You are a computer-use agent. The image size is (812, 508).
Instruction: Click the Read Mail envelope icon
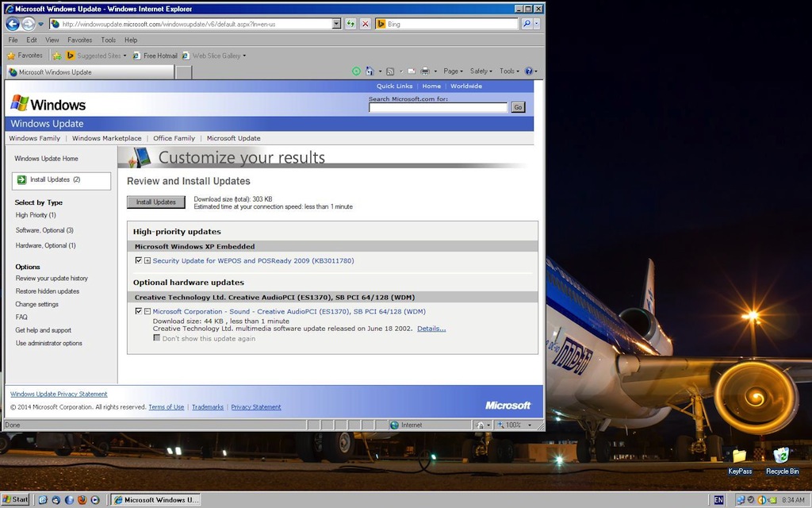412,71
